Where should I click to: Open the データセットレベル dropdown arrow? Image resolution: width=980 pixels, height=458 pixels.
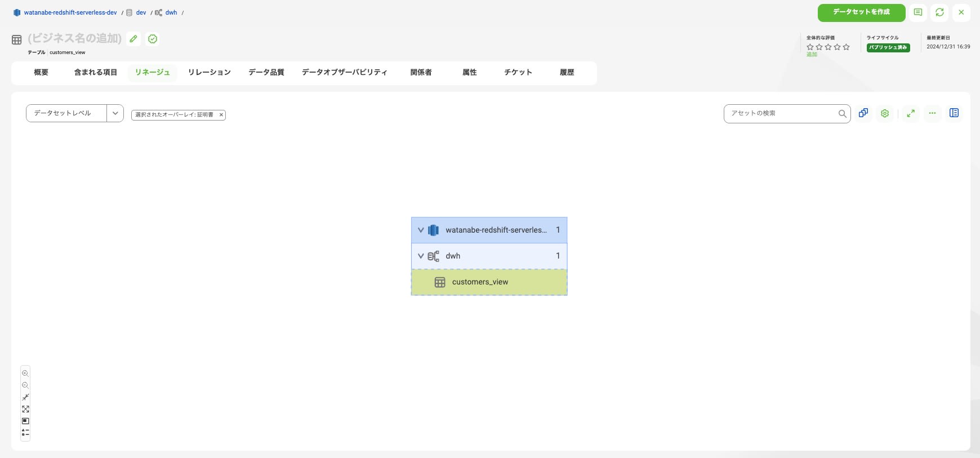[x=115, y=113]
